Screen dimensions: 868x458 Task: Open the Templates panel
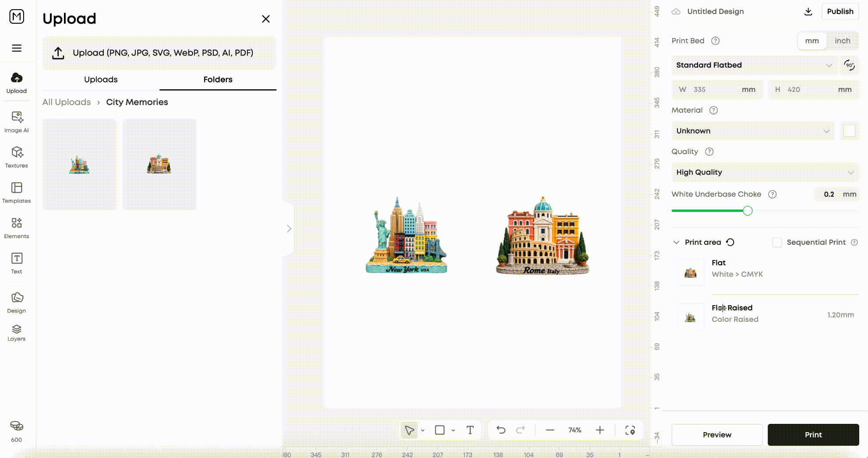point(17,193)
